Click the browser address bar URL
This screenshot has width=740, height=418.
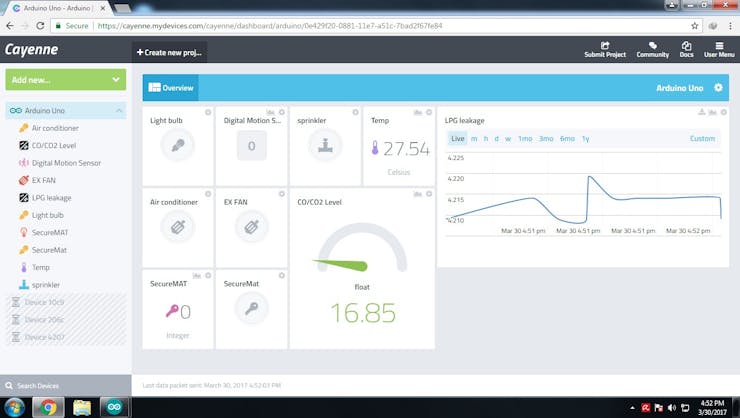(269, 26)
